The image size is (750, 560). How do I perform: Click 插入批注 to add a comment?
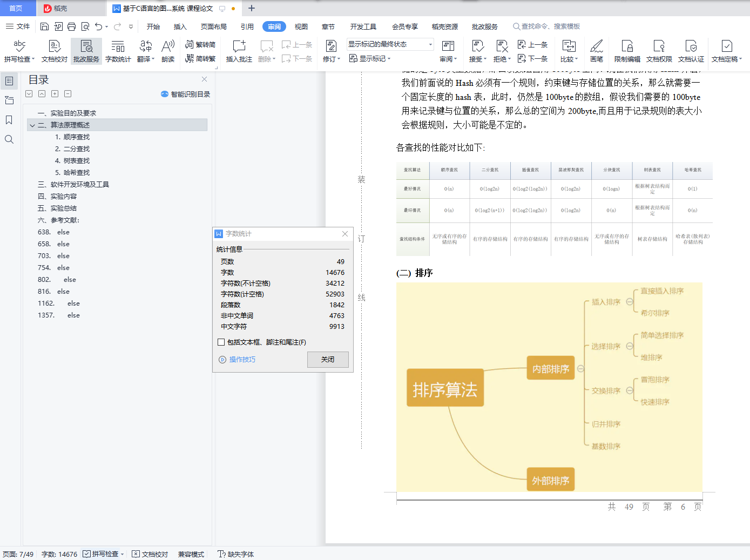pos(239,51)
